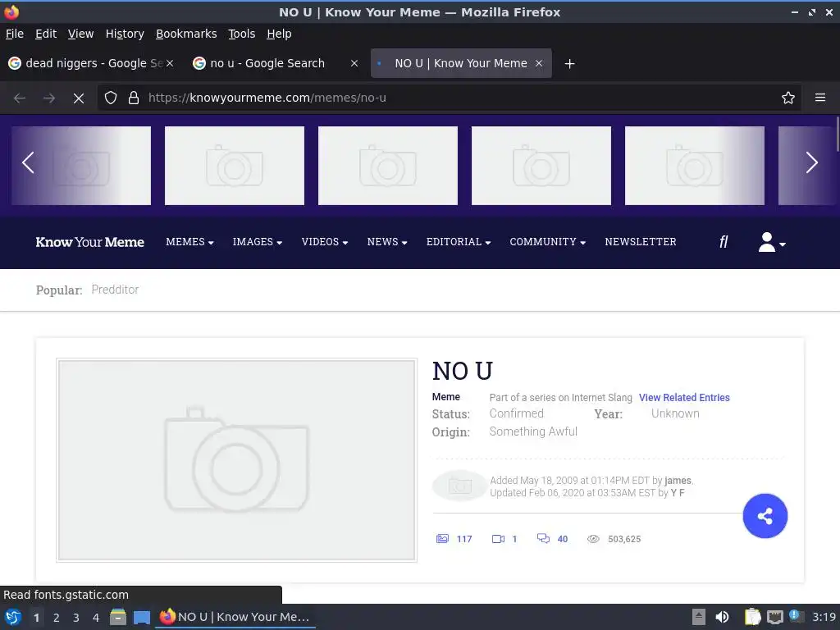Show next carousel items with right arrow
This screenshot has height=630, width=840.
(811, 163)
